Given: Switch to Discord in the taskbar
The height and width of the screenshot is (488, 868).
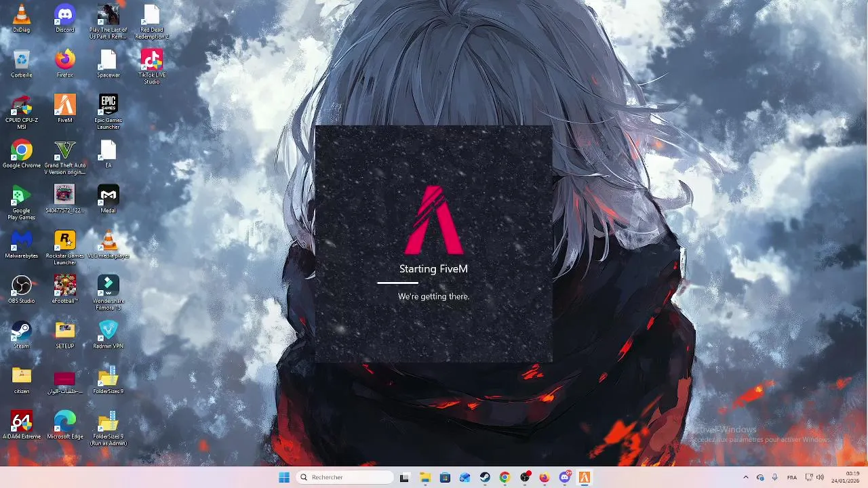Looking at the screenshot, I should 565,477.
